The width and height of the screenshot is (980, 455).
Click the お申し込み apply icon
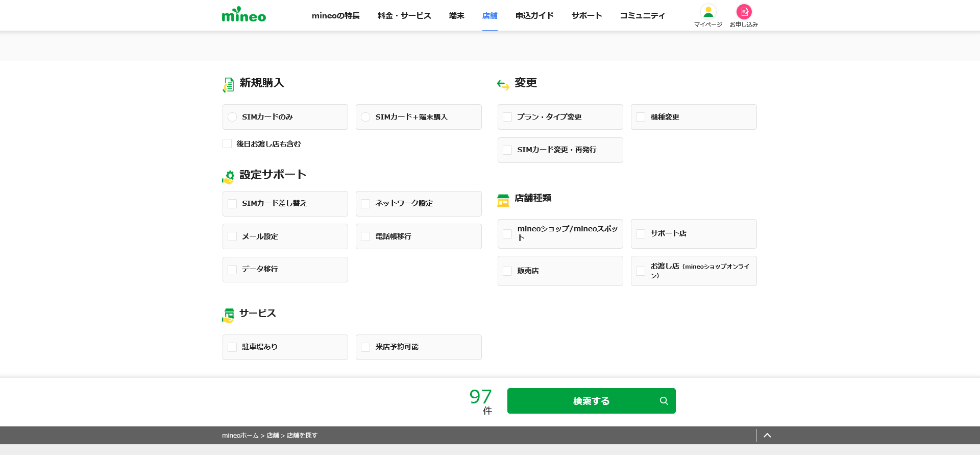tap(744, 12)
